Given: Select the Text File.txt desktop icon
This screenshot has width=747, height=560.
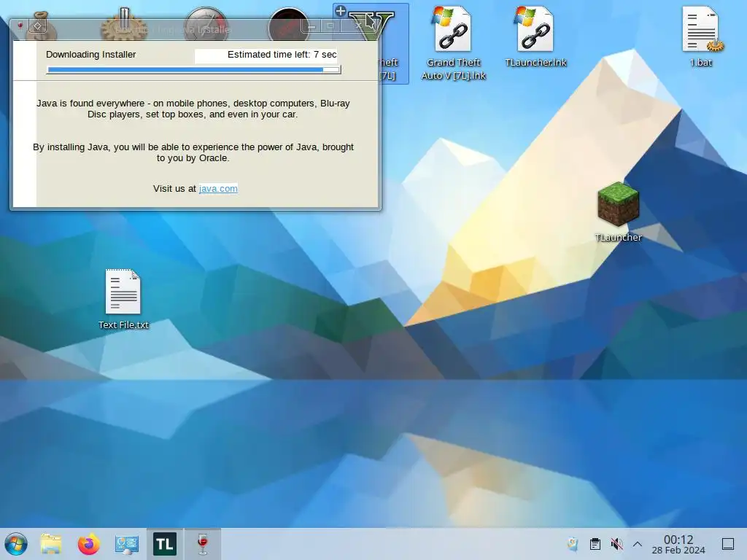Looking at the screenshot, I should [x=123, y=300].
